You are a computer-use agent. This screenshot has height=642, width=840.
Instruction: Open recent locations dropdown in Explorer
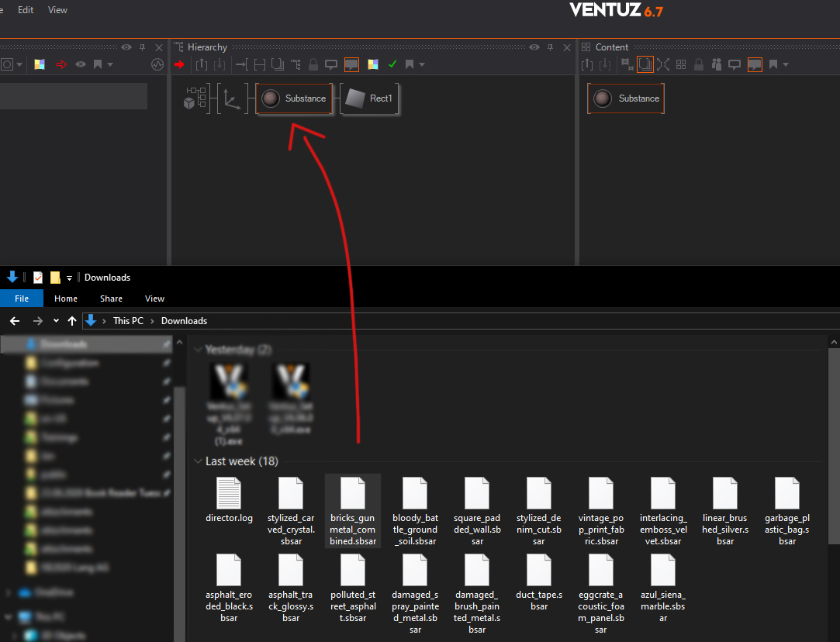click(x=56, y=321)
